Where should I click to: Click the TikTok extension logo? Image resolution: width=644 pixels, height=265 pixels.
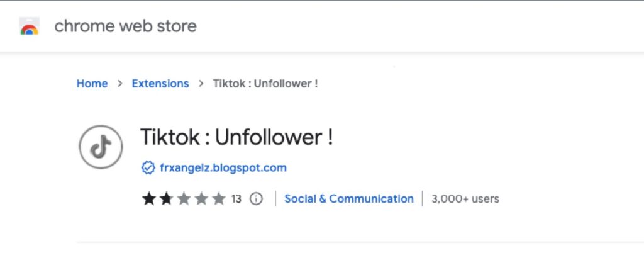pyautogui.click(x=101, y=147)
